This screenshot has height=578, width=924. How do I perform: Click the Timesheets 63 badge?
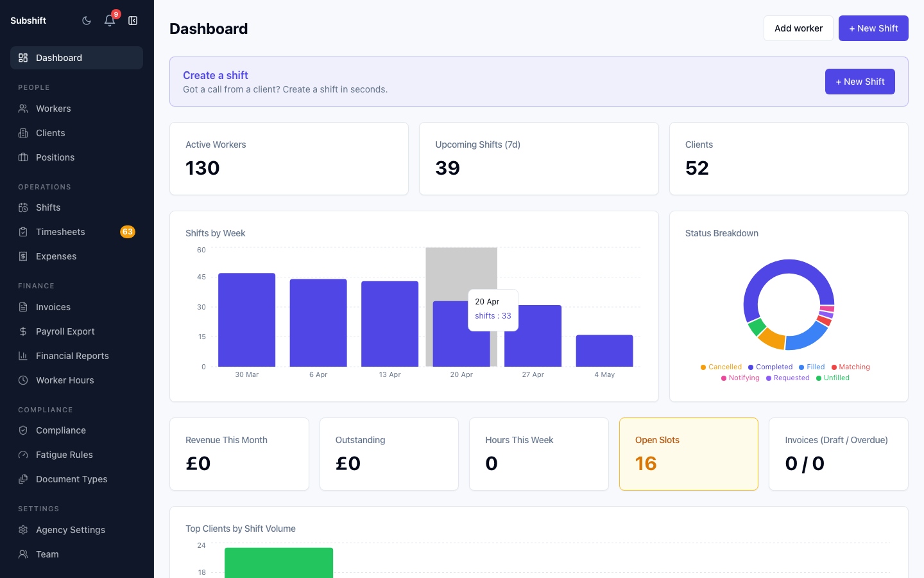click(x=128, y=232)
